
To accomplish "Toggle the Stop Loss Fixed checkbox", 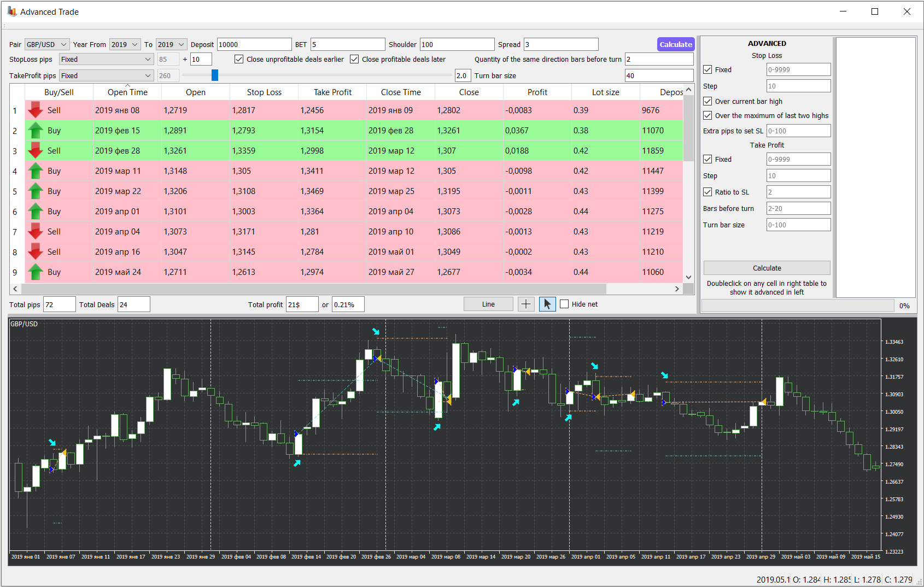I will 707,69.
